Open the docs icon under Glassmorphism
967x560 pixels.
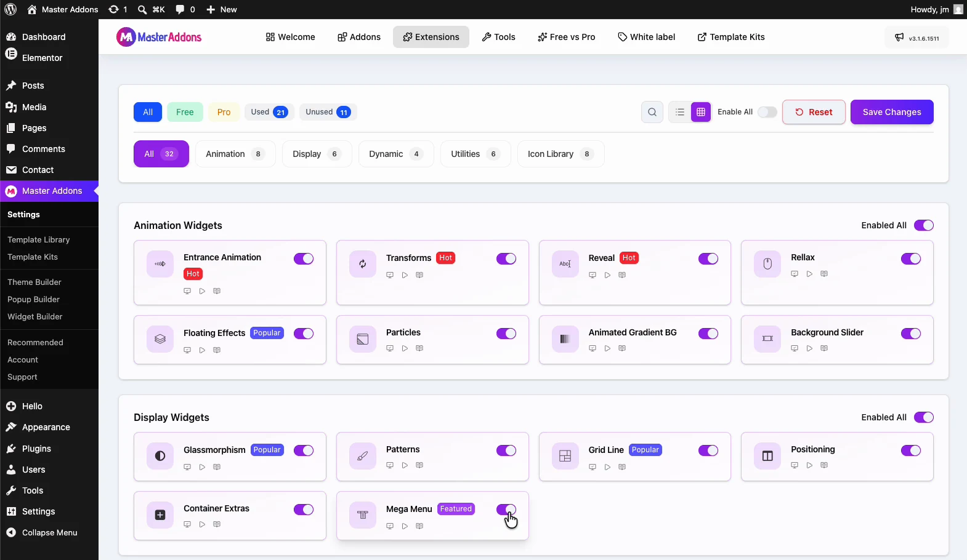pyautogui.click(x=217, y=467)
